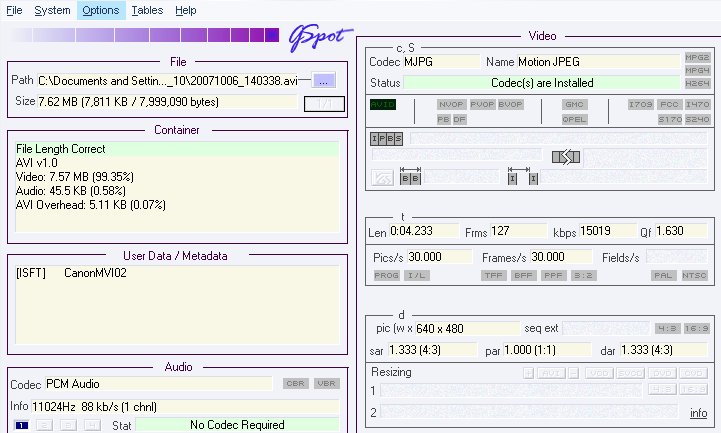Image resolution: width=721 pixels, height=433 pixels.
Task: Click the DF indicator
Action: (x=459, y=120)
